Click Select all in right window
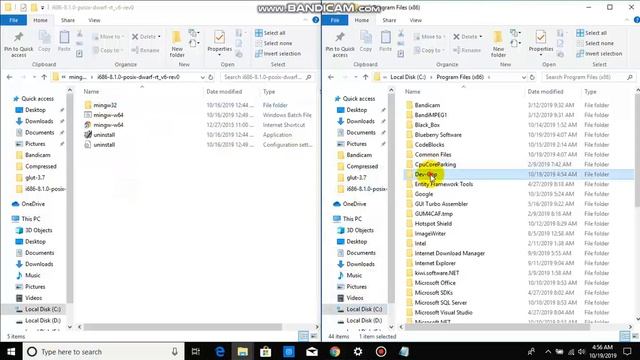Viewport: 640px width, 360px height. 591,33
